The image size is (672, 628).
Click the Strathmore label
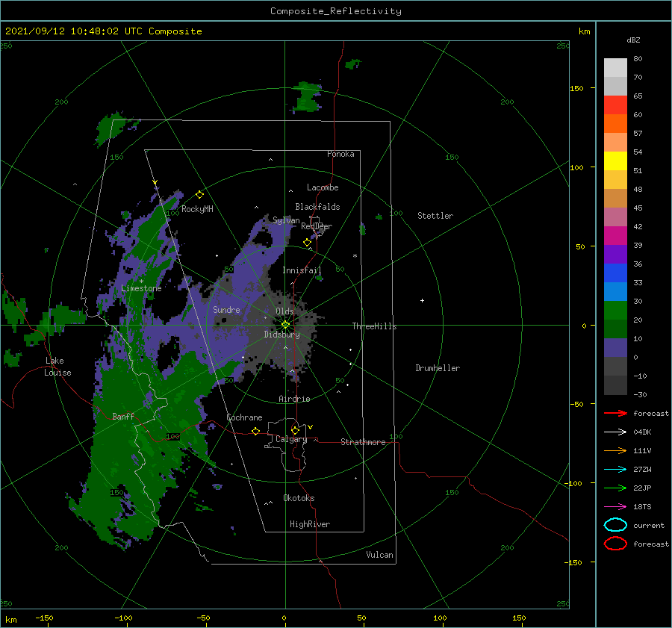point(363,442)
